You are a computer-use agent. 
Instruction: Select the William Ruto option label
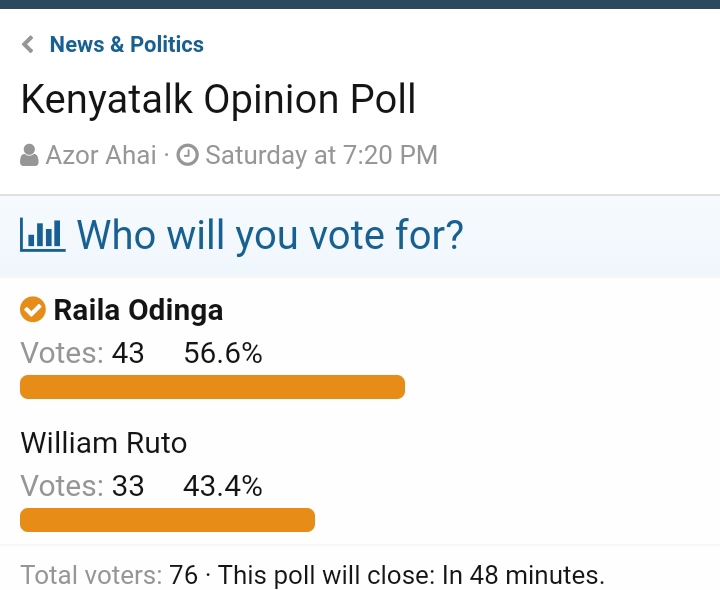pyautogui.click(x=104, y=443)
